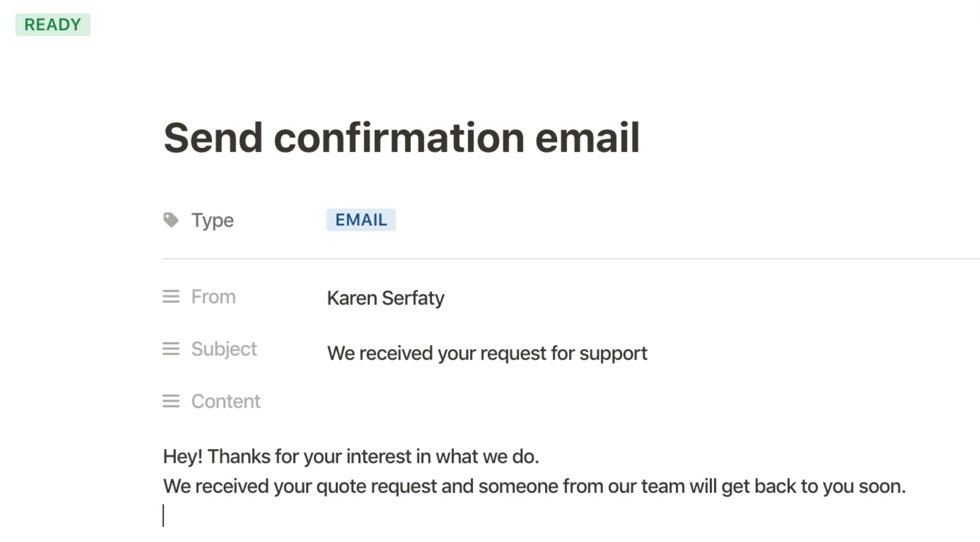Click the text icon beside From

coord(171,296)
